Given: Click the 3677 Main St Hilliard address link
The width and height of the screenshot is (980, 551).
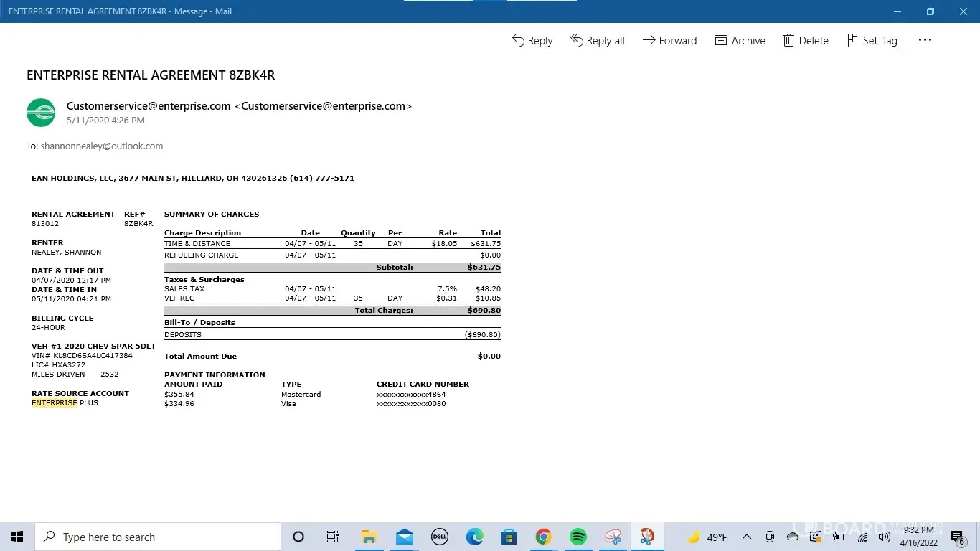Looking at the screenshot, I should pyautogui.click(x=202, y=179).
